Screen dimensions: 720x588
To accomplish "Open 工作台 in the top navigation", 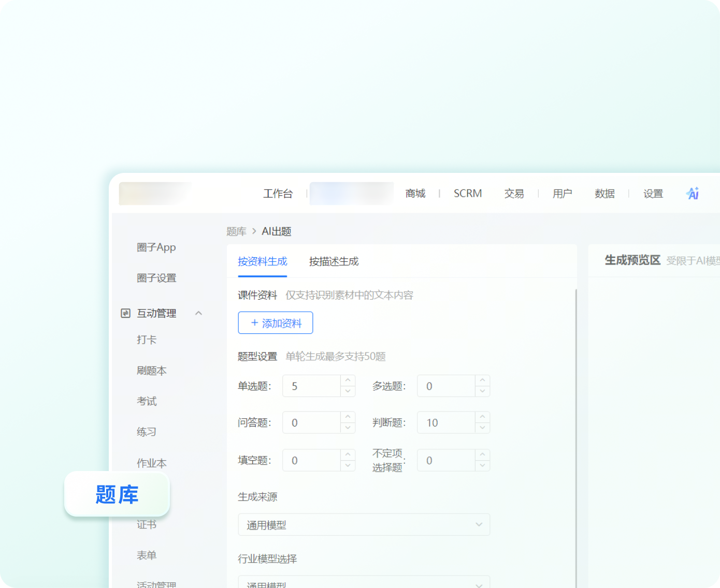I will pyautogui.click(x=278, y=194).
